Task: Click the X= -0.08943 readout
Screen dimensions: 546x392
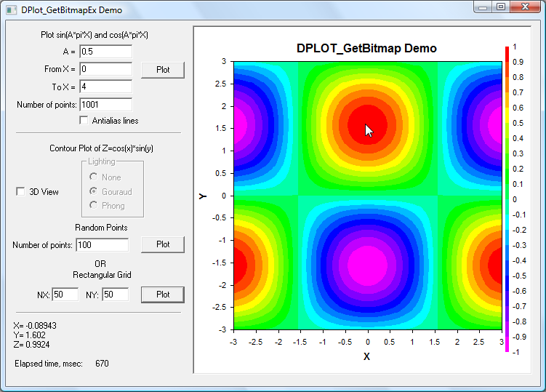Action: coord(35,325)
